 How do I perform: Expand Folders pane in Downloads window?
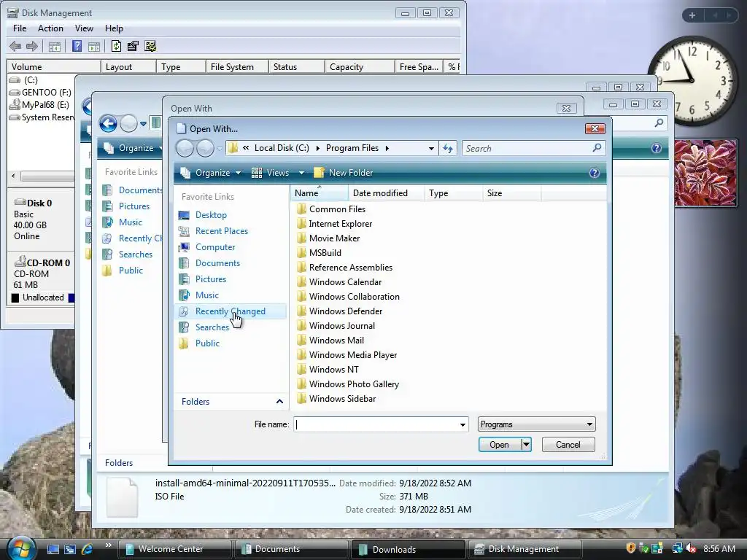coord(119,463)
